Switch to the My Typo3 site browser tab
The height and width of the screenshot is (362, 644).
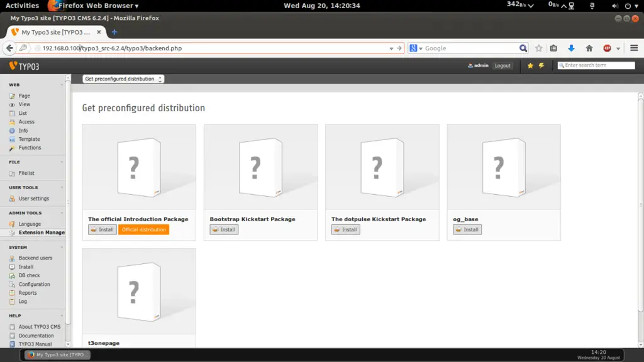click(55, 32)
